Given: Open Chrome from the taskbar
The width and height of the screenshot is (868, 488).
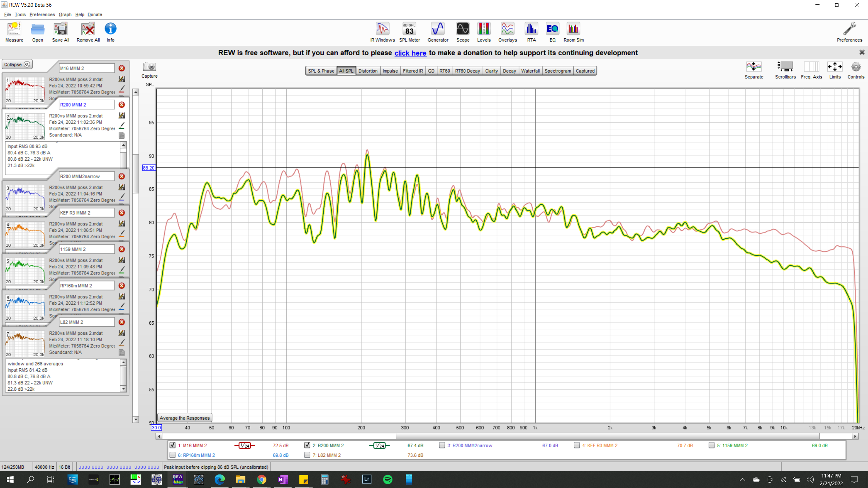Looking at the screenshot, I should [261, 479].
